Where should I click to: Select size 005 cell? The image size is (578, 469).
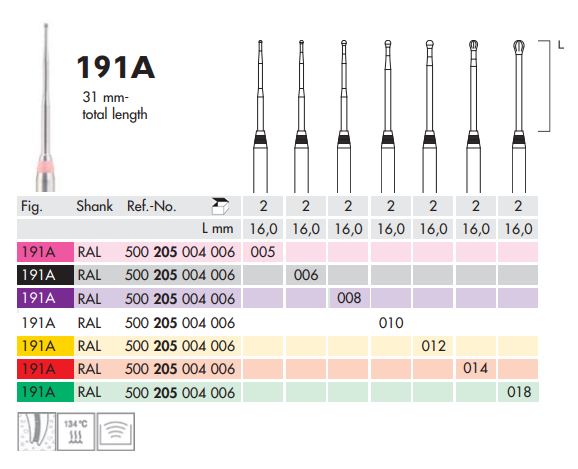coord(263,252)
